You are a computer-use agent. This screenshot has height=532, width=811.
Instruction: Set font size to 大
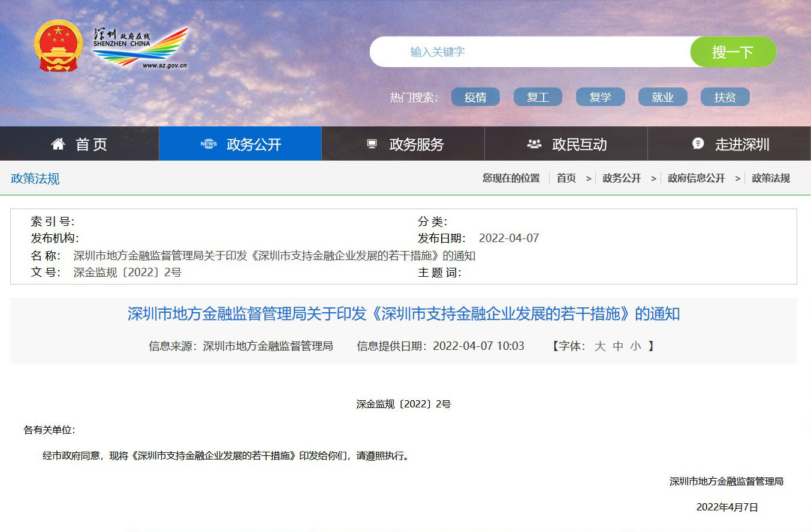pyautogui.click(x=600, y=346)
